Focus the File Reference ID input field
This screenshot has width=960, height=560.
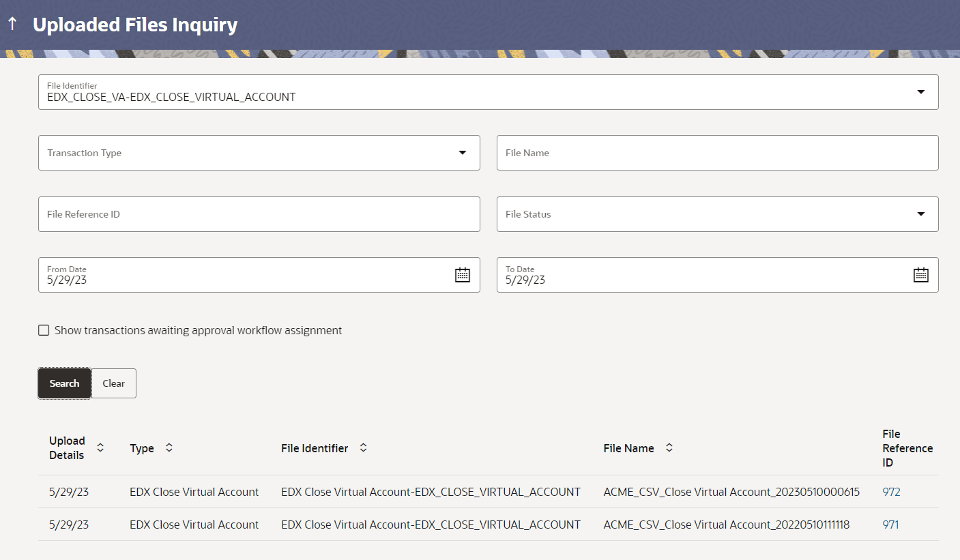tap(259, 214)
